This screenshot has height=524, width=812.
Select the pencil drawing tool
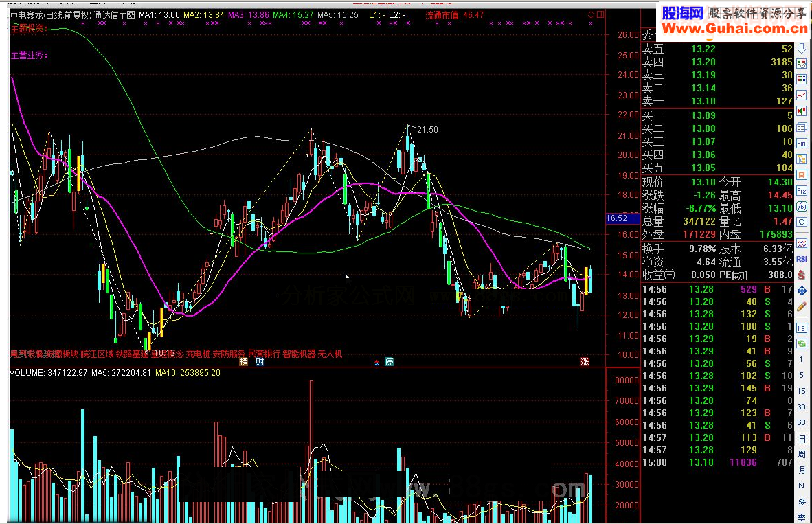pos(802,306)
